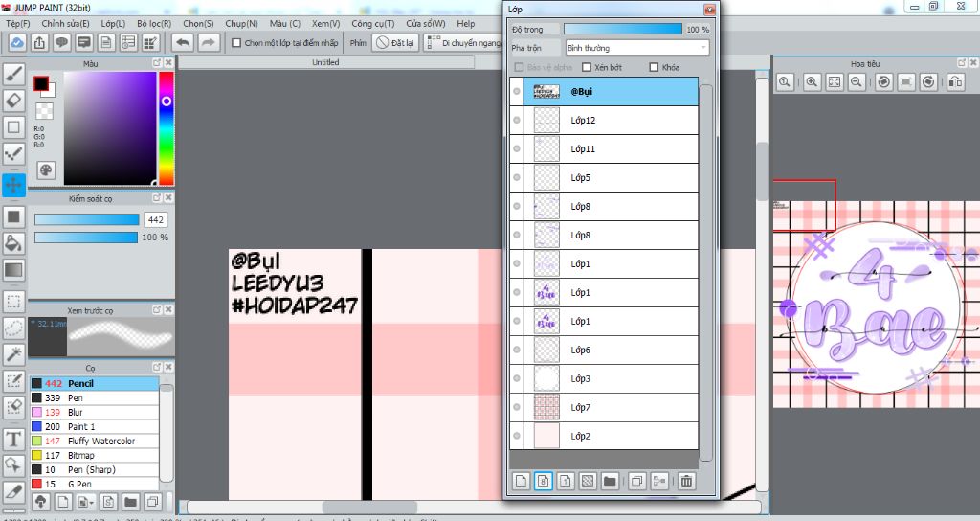Click the Redo arrow in toolbar
This screenshot has width=980, height=521.
pos(209,42)
